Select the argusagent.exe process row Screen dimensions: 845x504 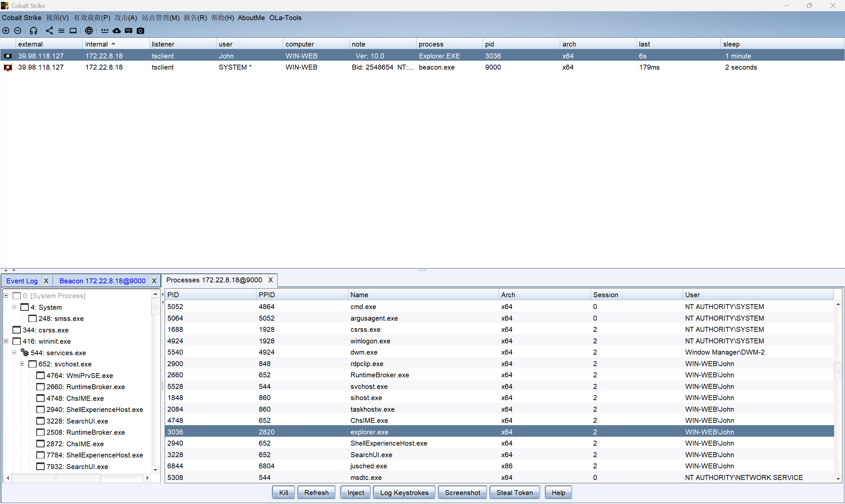coord(499,318)
